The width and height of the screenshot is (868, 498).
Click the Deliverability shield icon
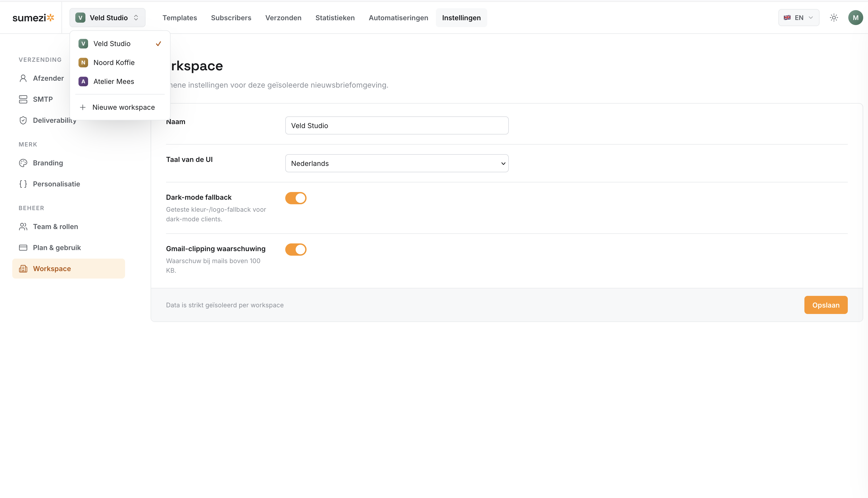(23, 120)
